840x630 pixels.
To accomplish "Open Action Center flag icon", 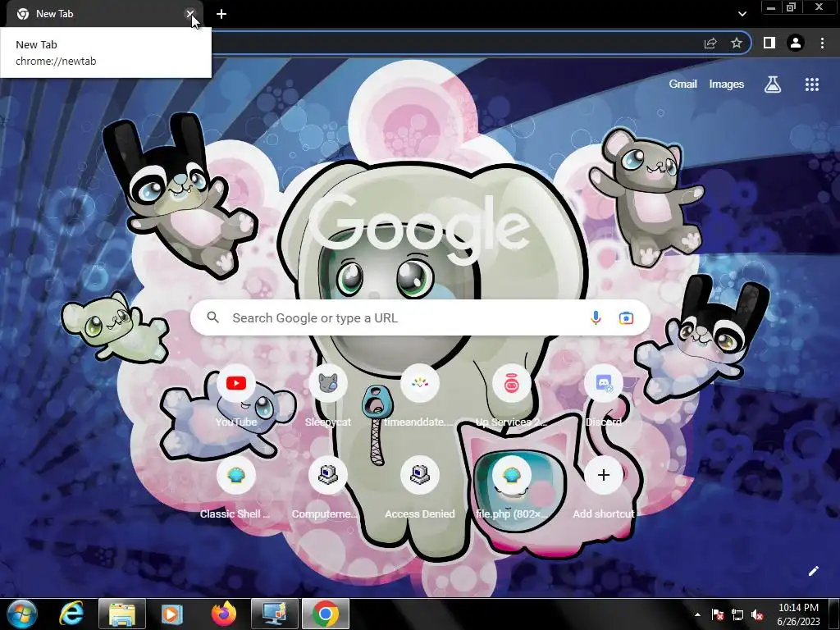I will tap(718, 615).
